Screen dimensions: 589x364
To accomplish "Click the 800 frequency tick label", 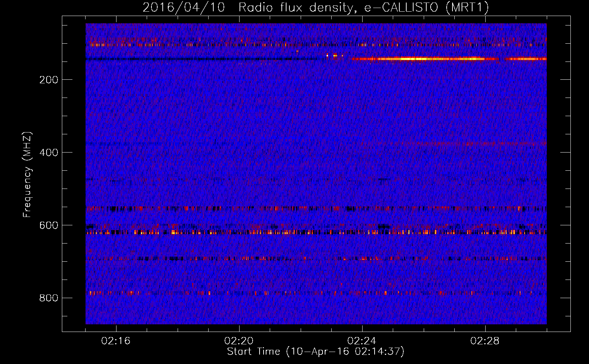I will (49, 298).
